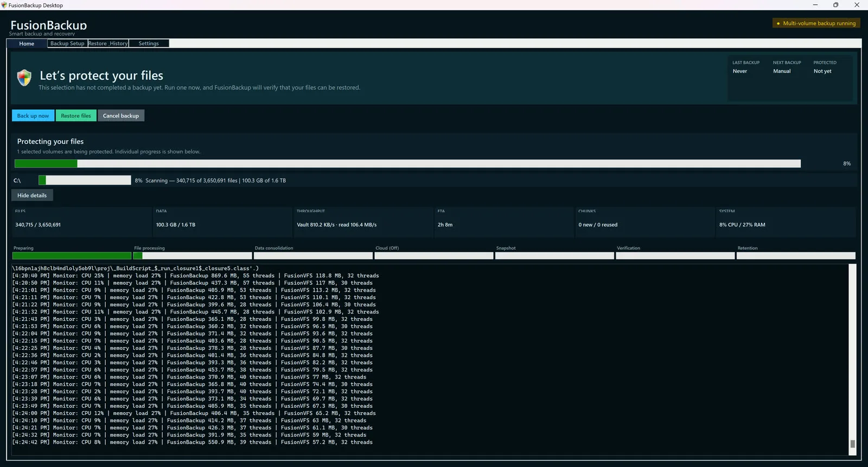Click the Chunks value 0 new / 0 reused
The height and width of the screenshot is (467, 868).
point(598,225)
